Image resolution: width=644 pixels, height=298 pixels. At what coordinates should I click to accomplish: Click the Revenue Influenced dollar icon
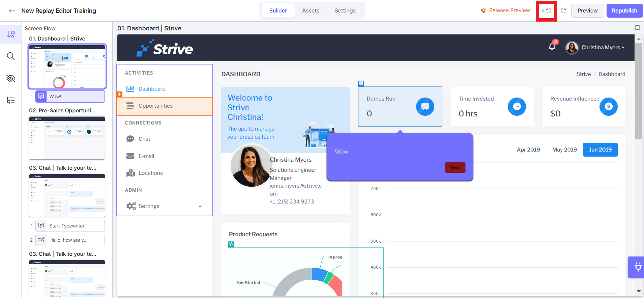point(608,107)
